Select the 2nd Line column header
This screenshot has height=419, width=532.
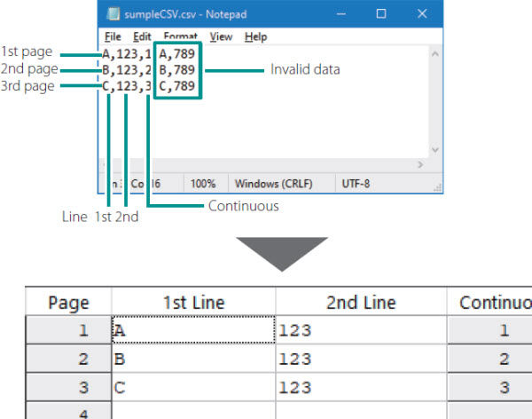coord(361,303)
